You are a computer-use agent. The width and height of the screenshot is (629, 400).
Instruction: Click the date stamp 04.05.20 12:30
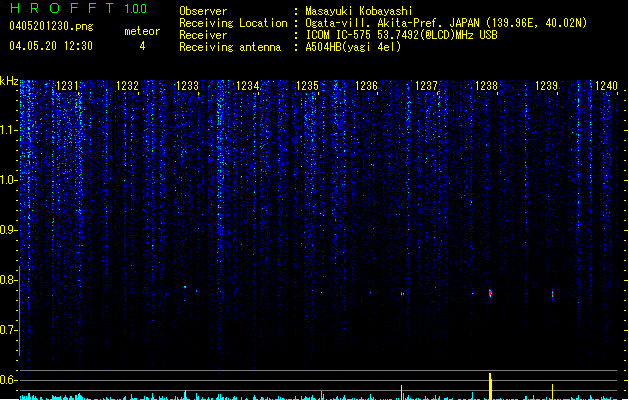tap(51, 46)
